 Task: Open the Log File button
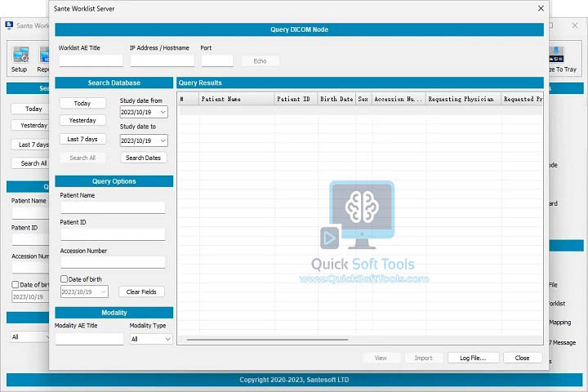click(x=473, y=358)
